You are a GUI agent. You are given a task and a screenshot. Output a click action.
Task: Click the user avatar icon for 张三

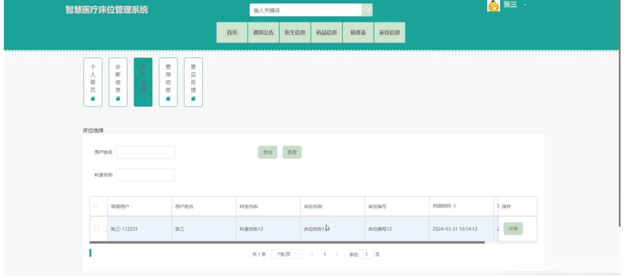pyautogui.click(x=493, y=5)
